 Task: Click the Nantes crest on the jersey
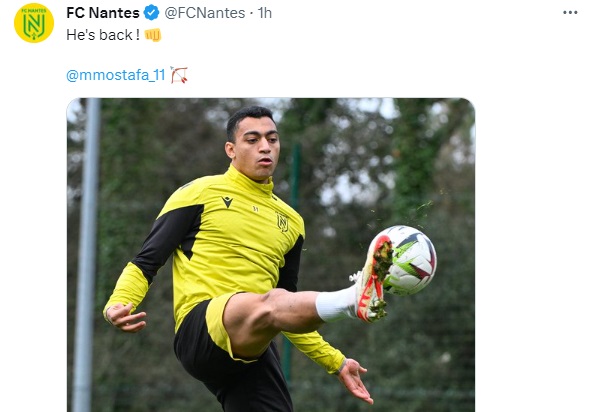282,223
